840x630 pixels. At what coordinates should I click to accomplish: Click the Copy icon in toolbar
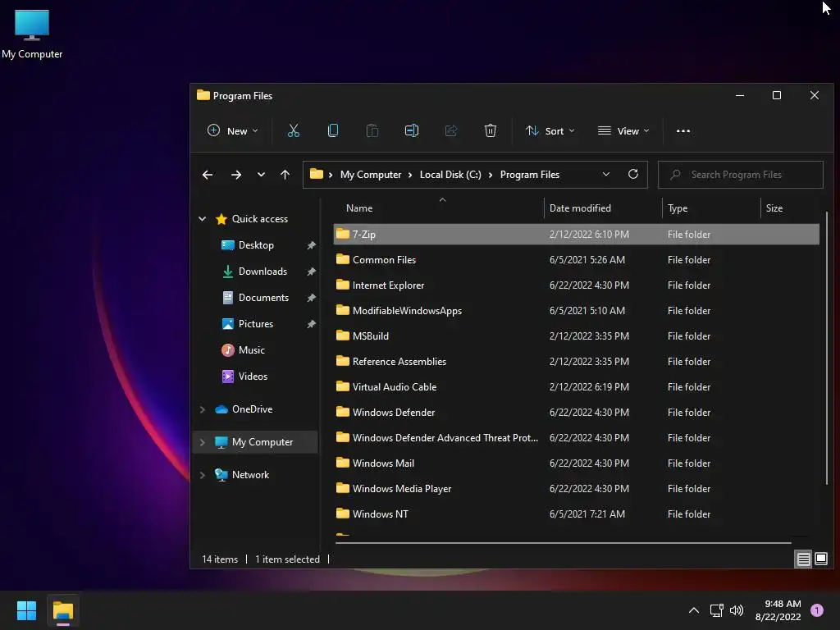tap(333, 130)
